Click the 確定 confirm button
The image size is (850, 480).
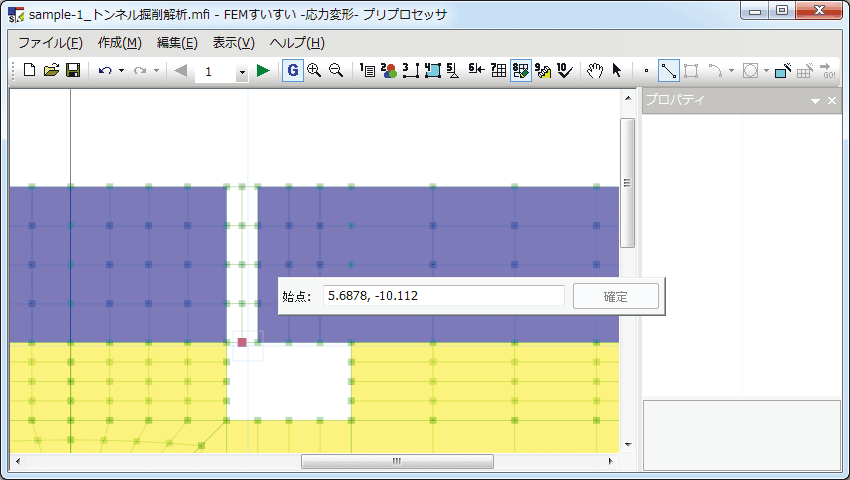(616, 296)
